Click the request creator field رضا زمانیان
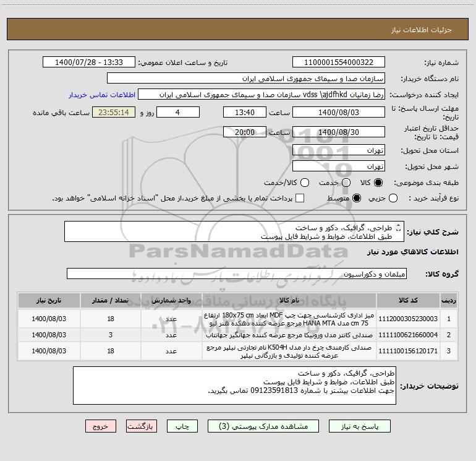Screen dimensions: 476x461 261,95
